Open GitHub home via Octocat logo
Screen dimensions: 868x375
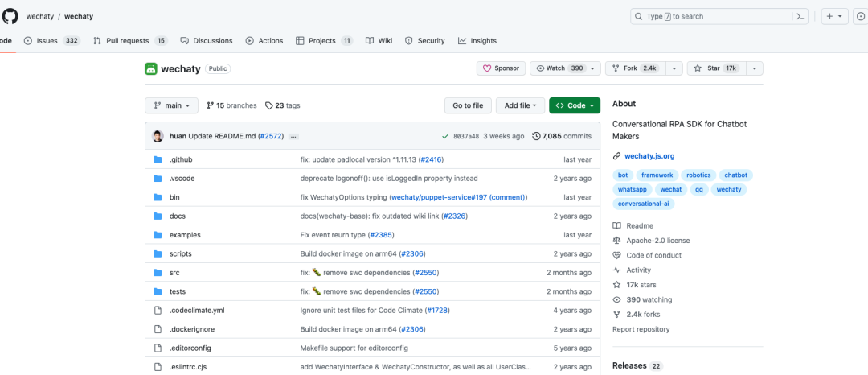pyautogui.click(x=10, y=17)
